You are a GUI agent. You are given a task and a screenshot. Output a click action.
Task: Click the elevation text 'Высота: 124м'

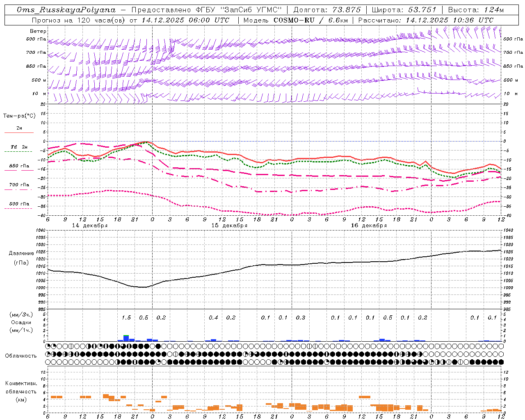[476, 10]
